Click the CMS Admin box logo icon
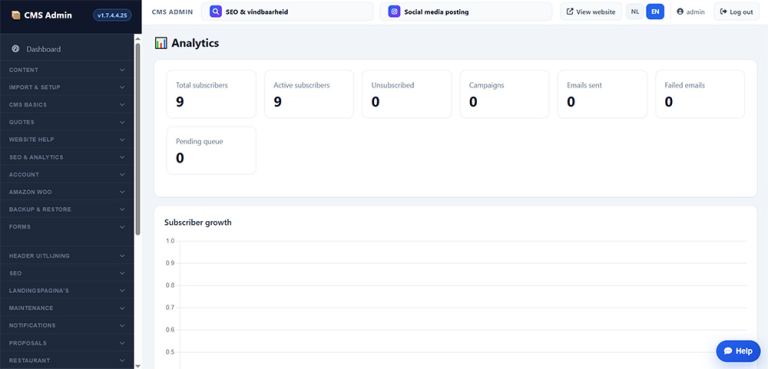Viewport: 768px width, 369px height. point(16,15)
